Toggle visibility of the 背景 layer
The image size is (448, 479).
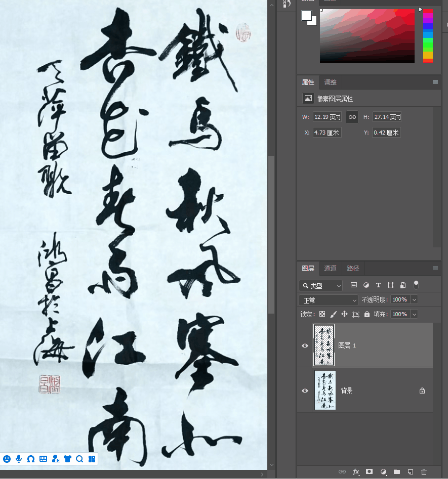pyautogui.click(x=305, y=390)
